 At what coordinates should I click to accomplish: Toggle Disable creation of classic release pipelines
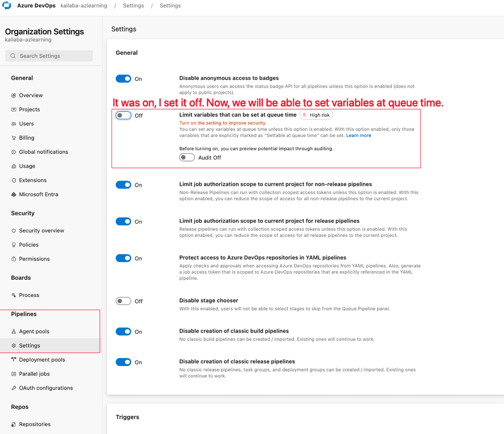click(x=124, y=362)
